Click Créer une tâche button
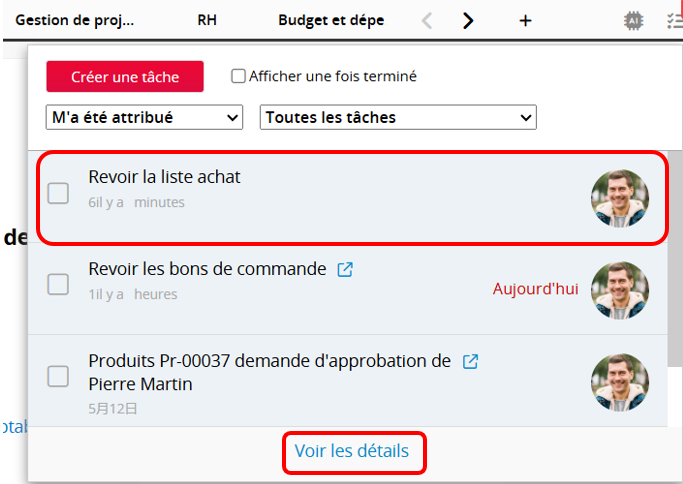This screenshot has height=484, width=683. [125, 77]
